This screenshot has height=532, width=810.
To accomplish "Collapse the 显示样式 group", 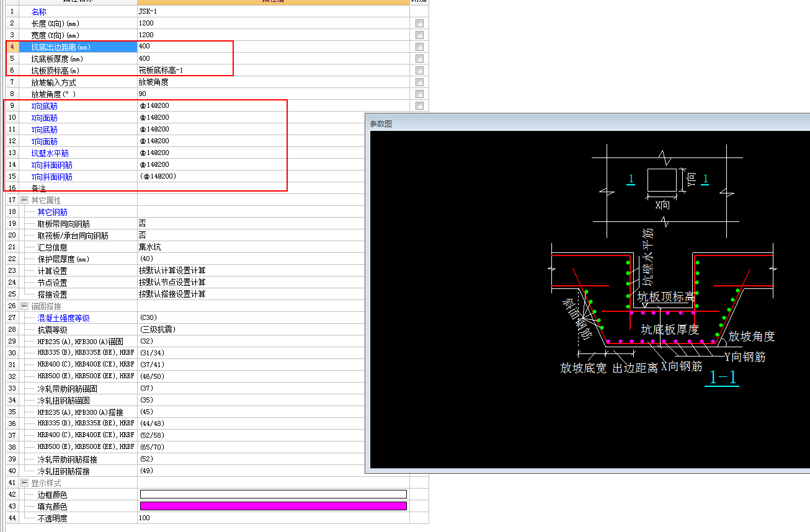I will [25, 483].
